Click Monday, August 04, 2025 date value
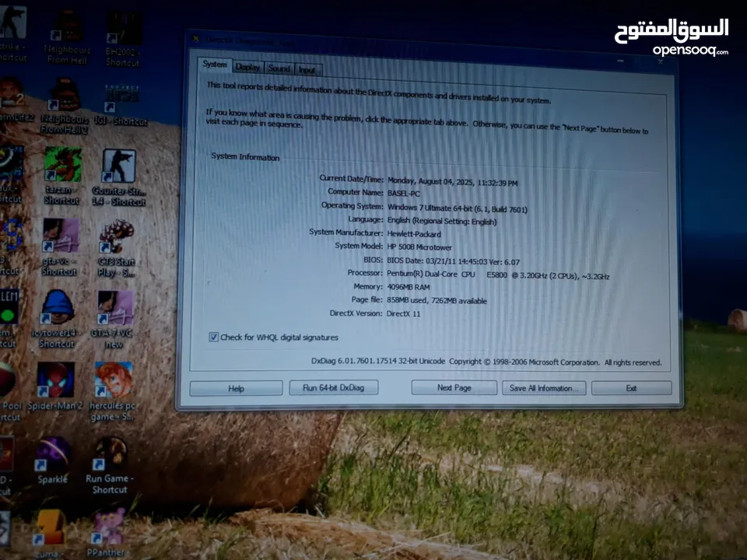747x560 pixels. point(453,181)
